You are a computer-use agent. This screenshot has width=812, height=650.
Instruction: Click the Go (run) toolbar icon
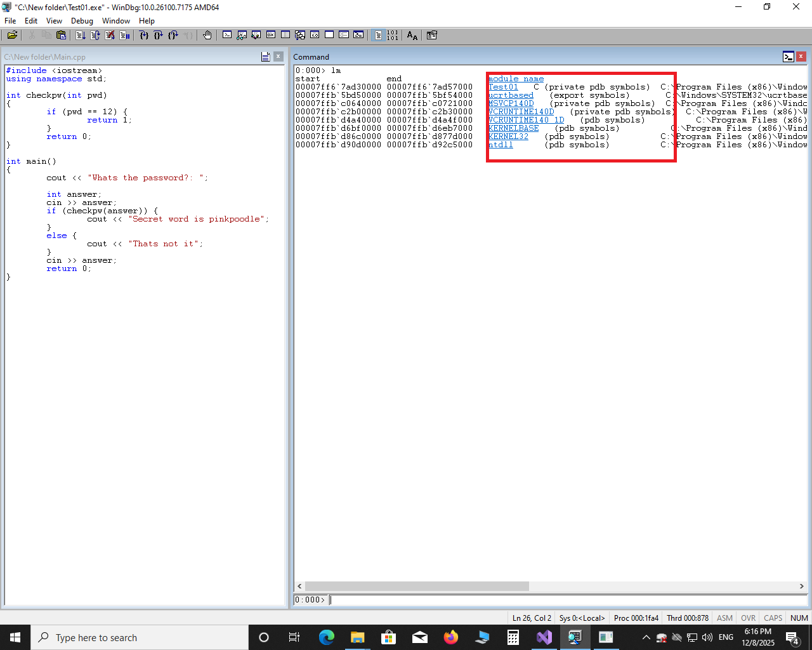[81, 36]
